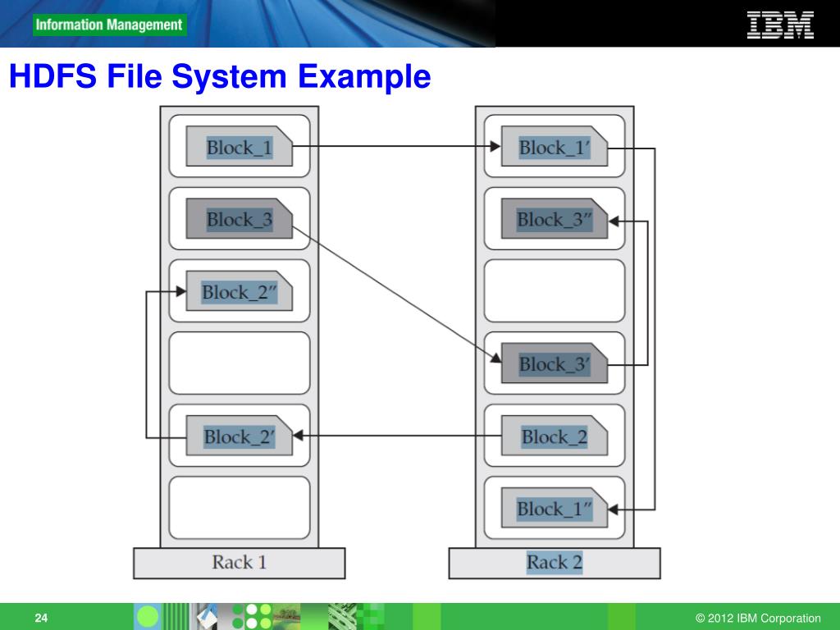Click the slide number 24

click(x=41, y=618)
